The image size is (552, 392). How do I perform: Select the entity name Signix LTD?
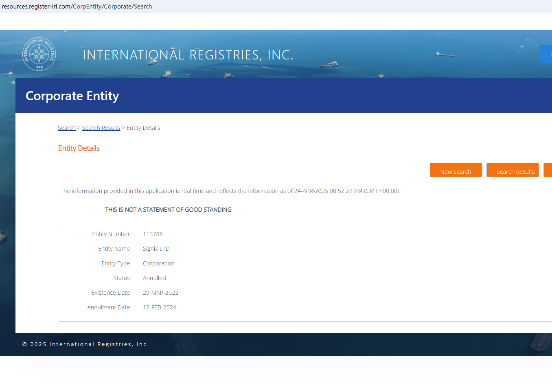click(156, 249)
